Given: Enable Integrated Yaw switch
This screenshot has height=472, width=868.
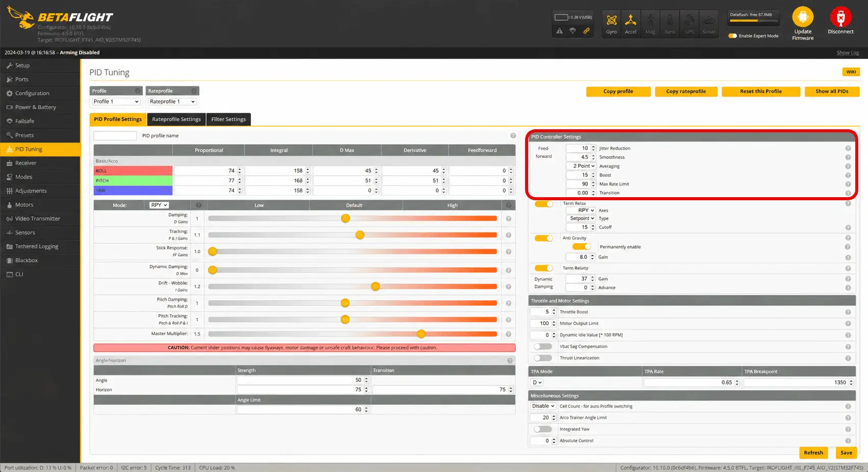Looking at the screenshot, I should click(x=543, y=429).
